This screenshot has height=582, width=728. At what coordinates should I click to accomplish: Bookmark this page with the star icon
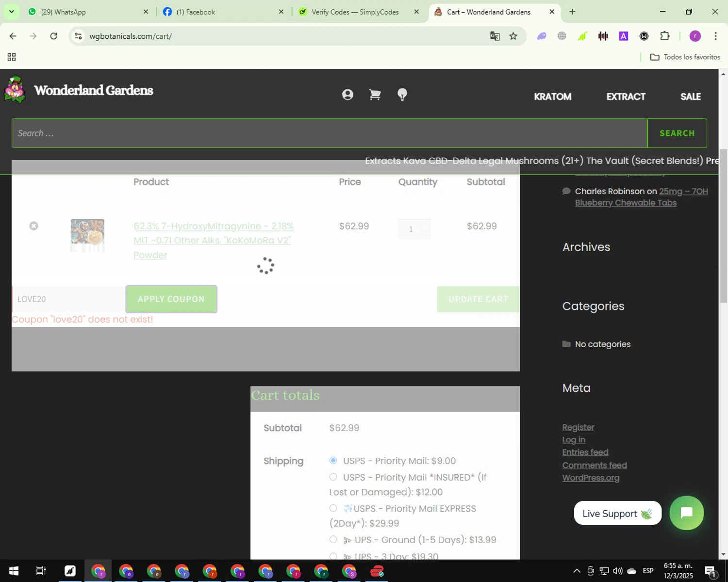tap(513, 36)
